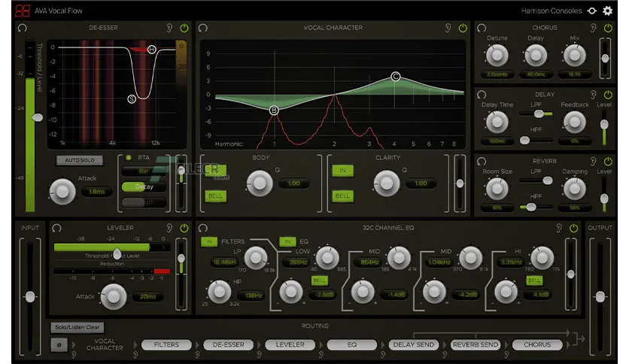Toggle the CLARITY IN switch
This screenshot has height=364, width=629.
(342, 171)
